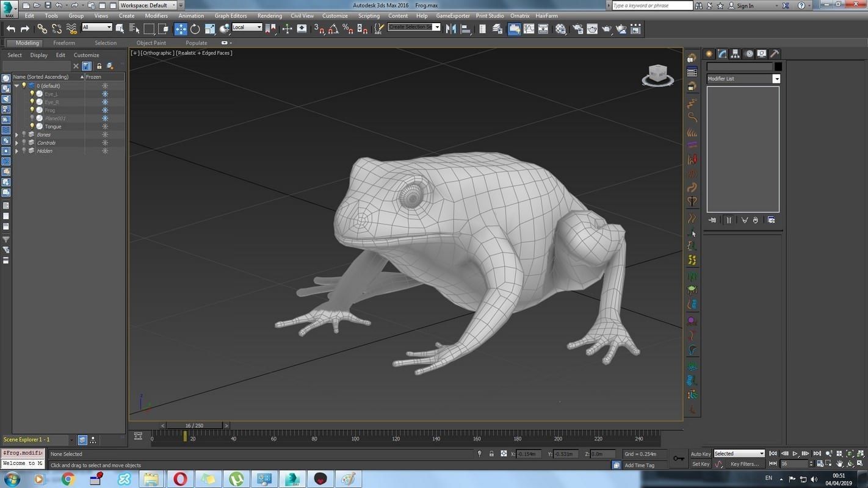Click the object color swatch in command panel
Screen dimensions: 868x488
click(778, 66)
